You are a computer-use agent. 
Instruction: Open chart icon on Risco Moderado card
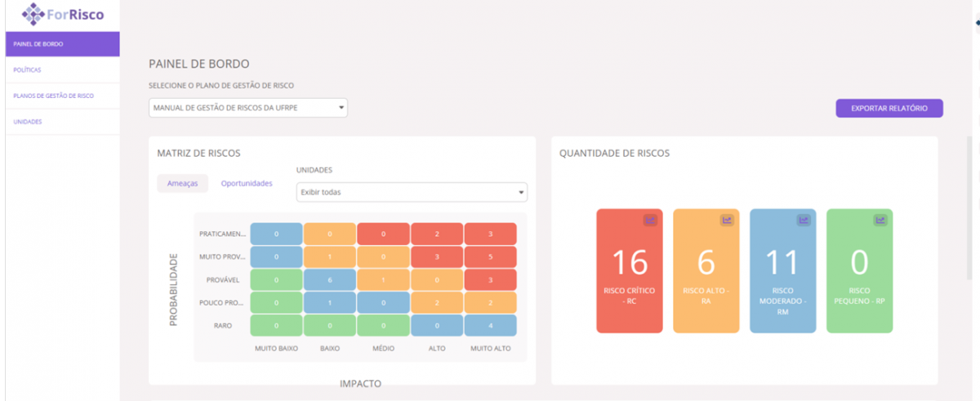[804, 220]
